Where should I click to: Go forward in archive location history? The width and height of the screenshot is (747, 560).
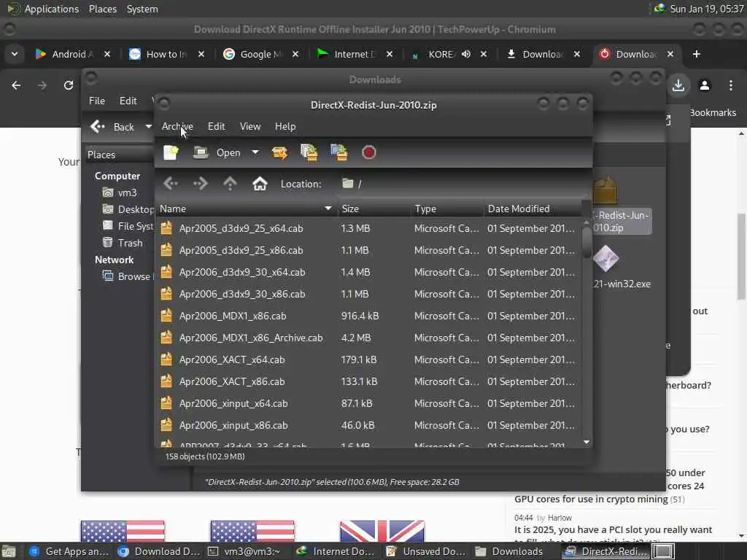tap(201, 184)
